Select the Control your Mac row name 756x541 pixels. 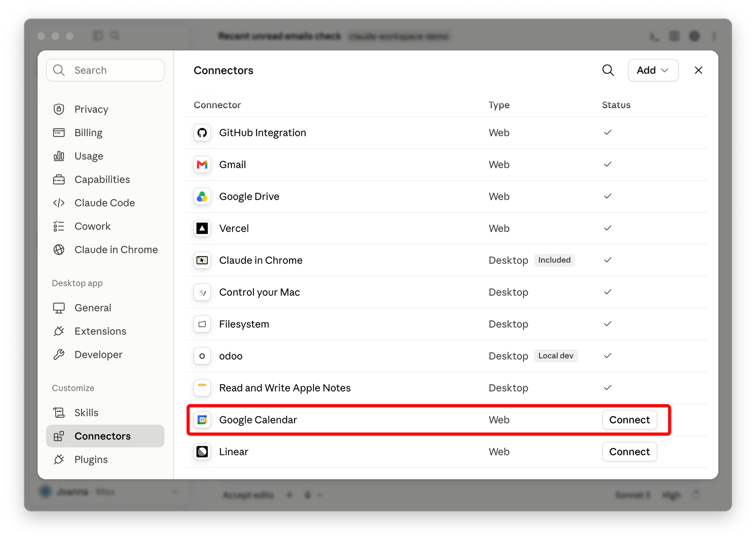[259, 292]
